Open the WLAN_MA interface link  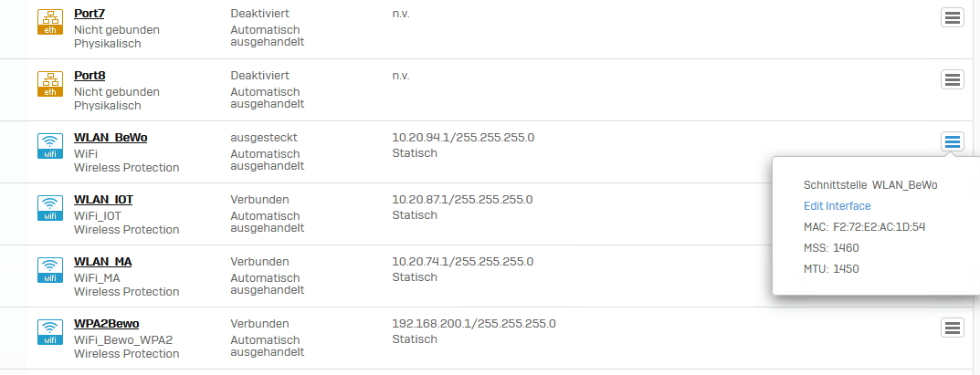[103, 262]
